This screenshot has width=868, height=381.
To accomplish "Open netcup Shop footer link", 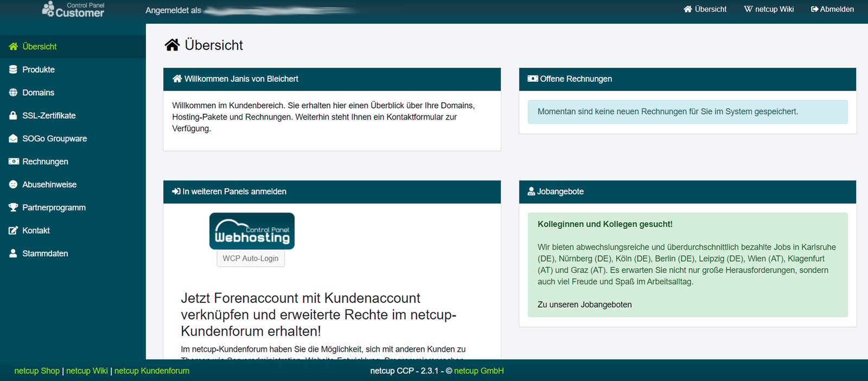I will click(37, 371).
